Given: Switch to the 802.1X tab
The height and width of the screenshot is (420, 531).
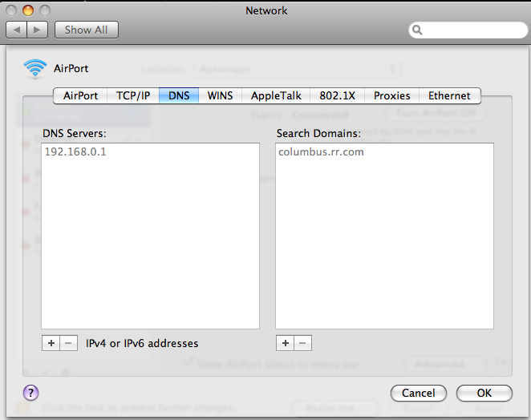Looking at the screenshot, I should [x=338, y=95].
